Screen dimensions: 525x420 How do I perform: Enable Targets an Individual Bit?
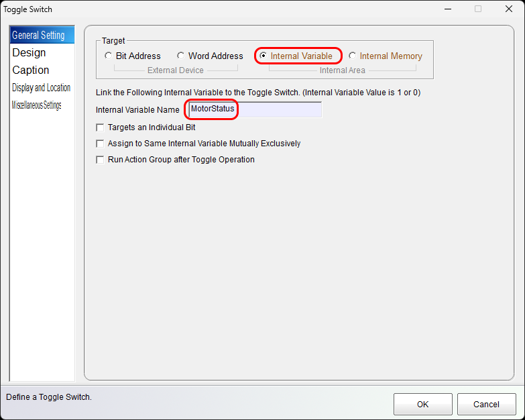[x=101, y=127]
